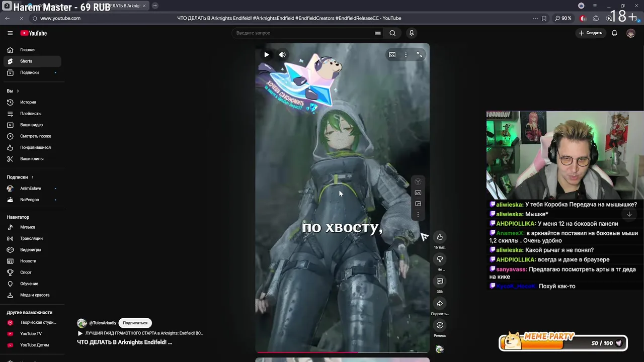Expand the Подписки section header
This screenshot has height=362, width=644.
(20, 177)
